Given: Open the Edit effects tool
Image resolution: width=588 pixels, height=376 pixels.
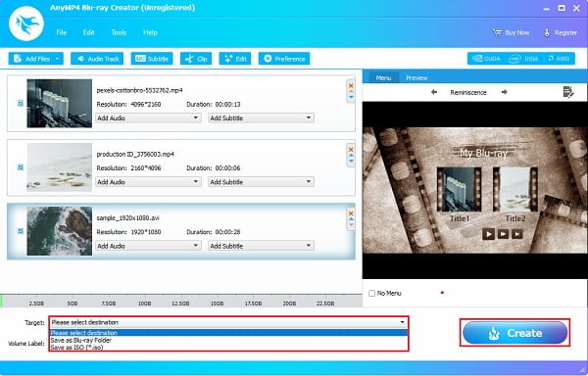Looking at the screenshot, I should (235, 59).
